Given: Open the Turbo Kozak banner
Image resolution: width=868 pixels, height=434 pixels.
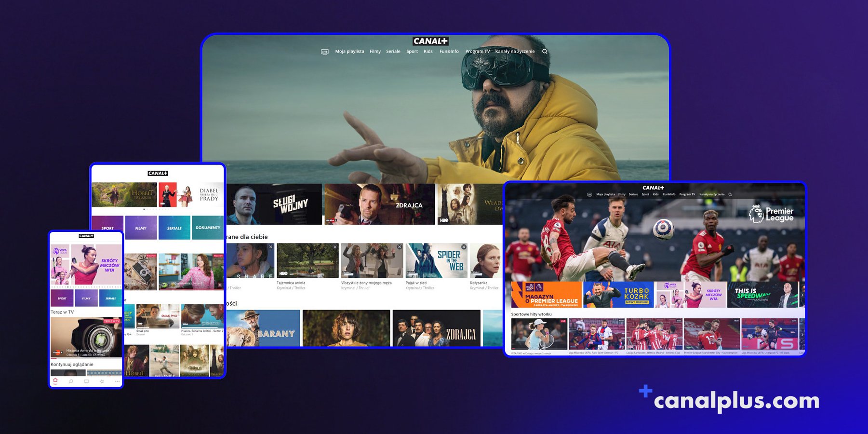Looking at the screenshot, I should click(x=618, y=295).
